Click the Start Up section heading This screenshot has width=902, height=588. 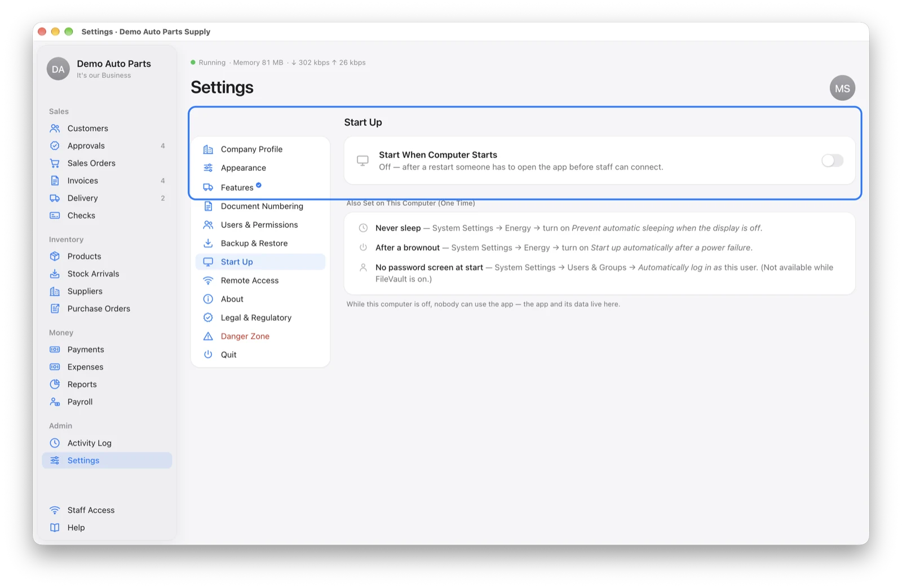(x=363, y=122)
